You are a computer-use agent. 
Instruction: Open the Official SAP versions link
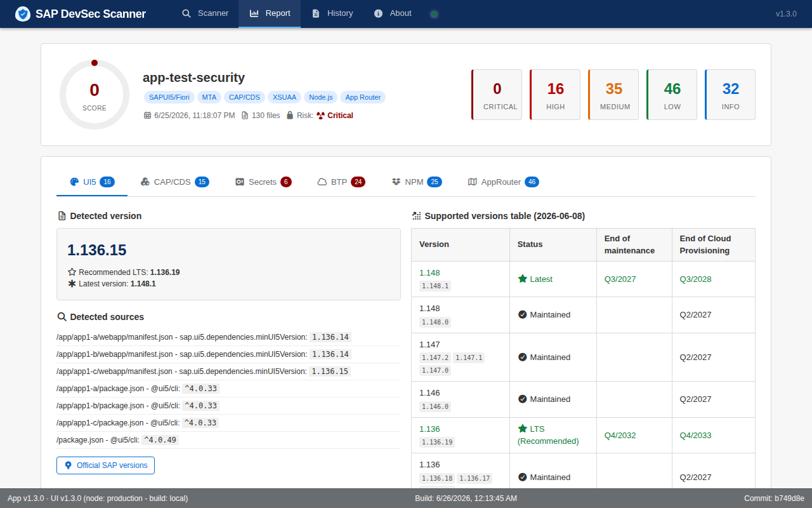pyautogui.click(x=105, y=465)
